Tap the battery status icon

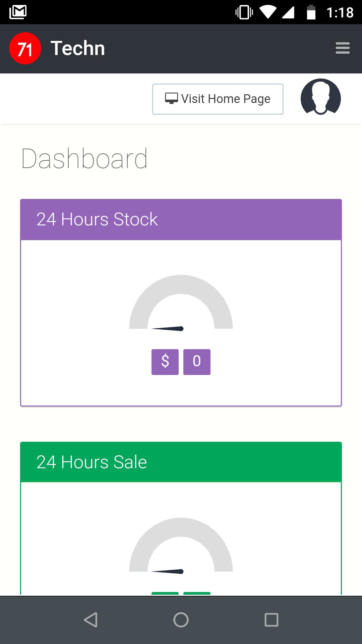point(311,12)
